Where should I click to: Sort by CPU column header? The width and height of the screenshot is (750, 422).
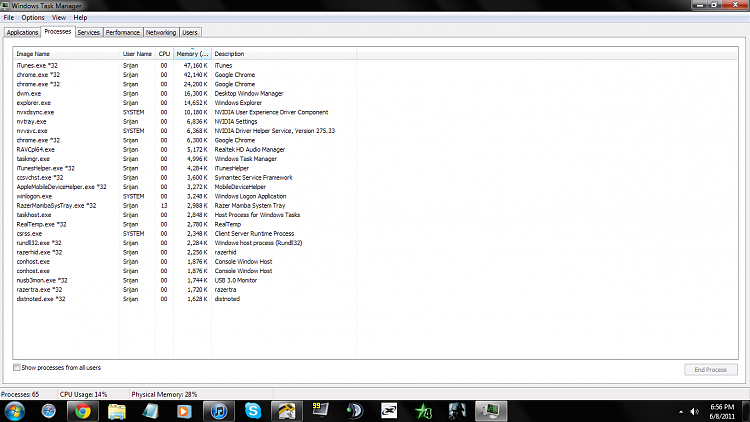click(x=164, y=54)
